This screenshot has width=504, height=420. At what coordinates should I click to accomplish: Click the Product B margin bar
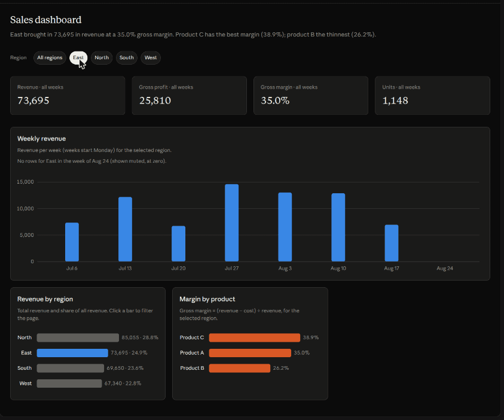click(240, 368)
